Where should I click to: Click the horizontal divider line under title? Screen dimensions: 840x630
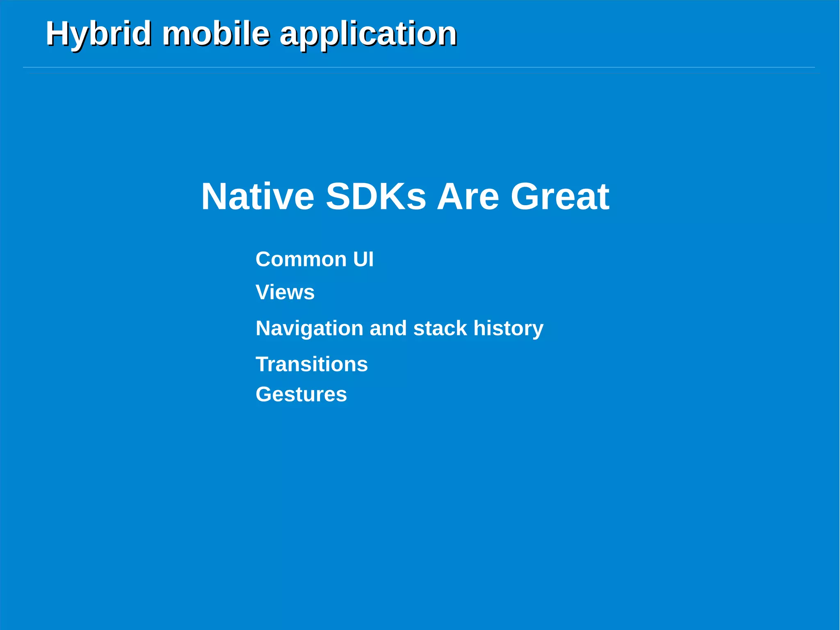(x=418, y=67)
